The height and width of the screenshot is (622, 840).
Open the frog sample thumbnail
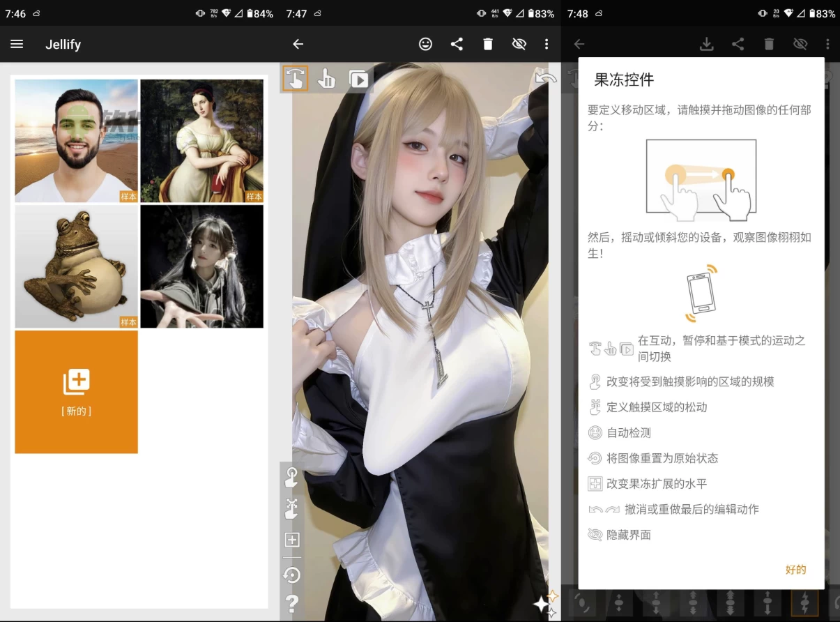coord(77,266)
